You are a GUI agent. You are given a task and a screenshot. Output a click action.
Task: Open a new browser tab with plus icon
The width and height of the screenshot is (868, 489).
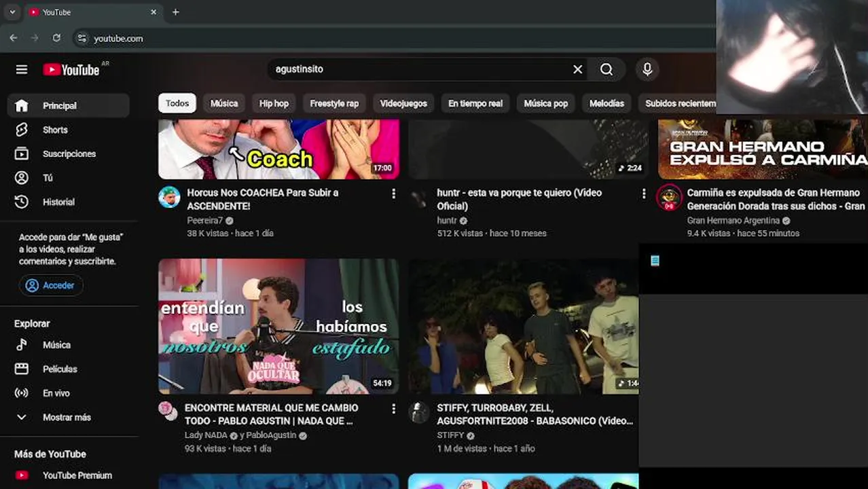click(175, 12)
